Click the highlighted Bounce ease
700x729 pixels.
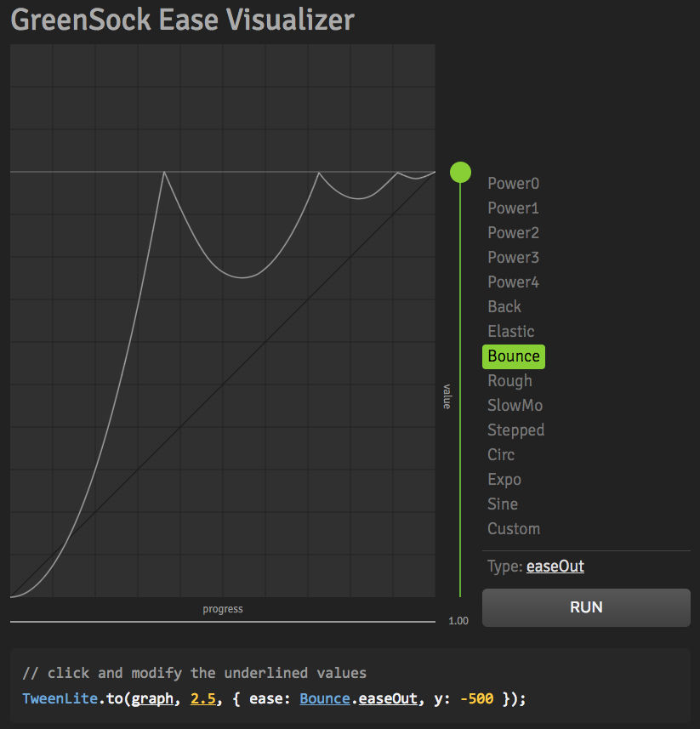tap(514, 356)
